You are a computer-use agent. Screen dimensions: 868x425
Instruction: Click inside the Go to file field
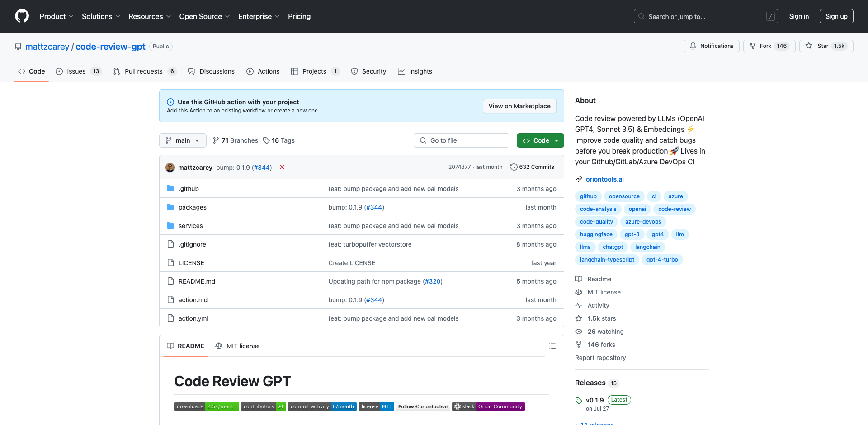(461, 140)
